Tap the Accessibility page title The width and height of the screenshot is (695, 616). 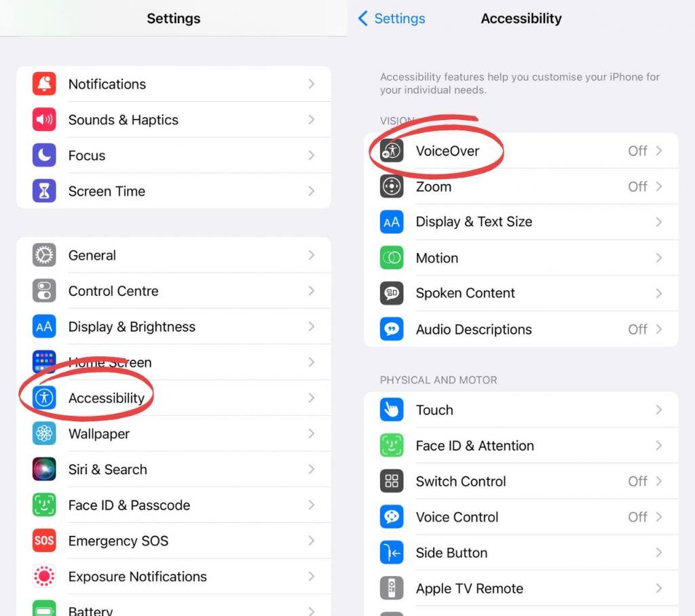[521, 18]
